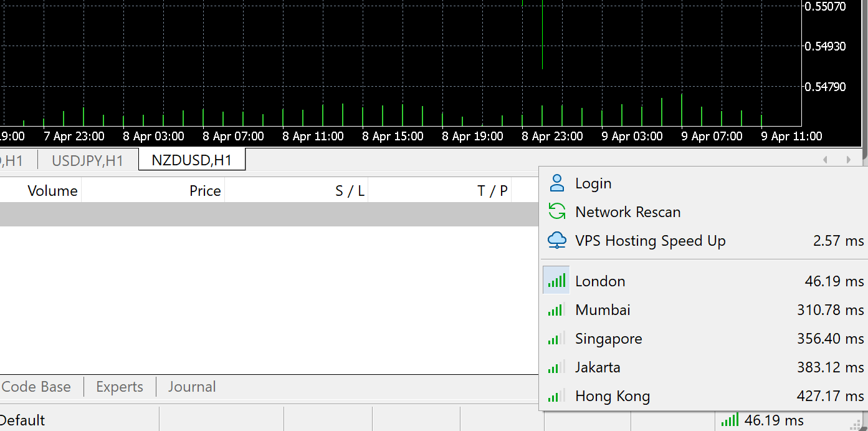Click the 46.19 ms status bar latency
The height and width of the screenshot is (431, 868).
tap(774, 420)
